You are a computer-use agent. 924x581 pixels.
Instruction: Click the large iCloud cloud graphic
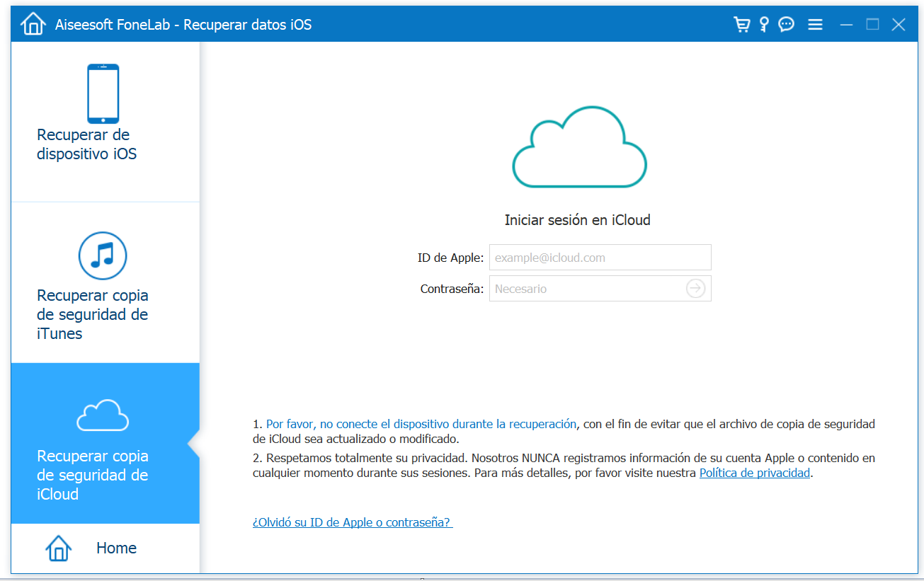click(579, 146)
